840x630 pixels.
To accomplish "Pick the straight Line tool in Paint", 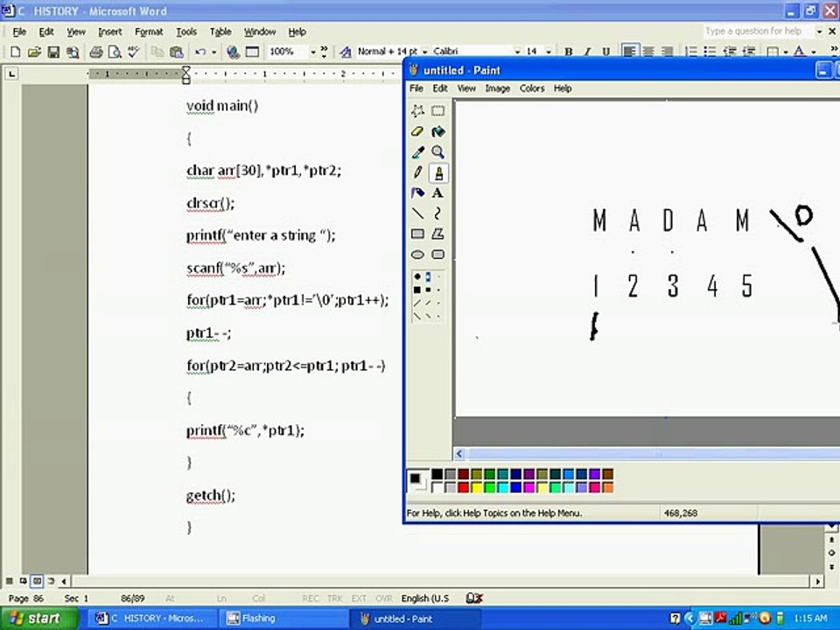I will point(417,213).
